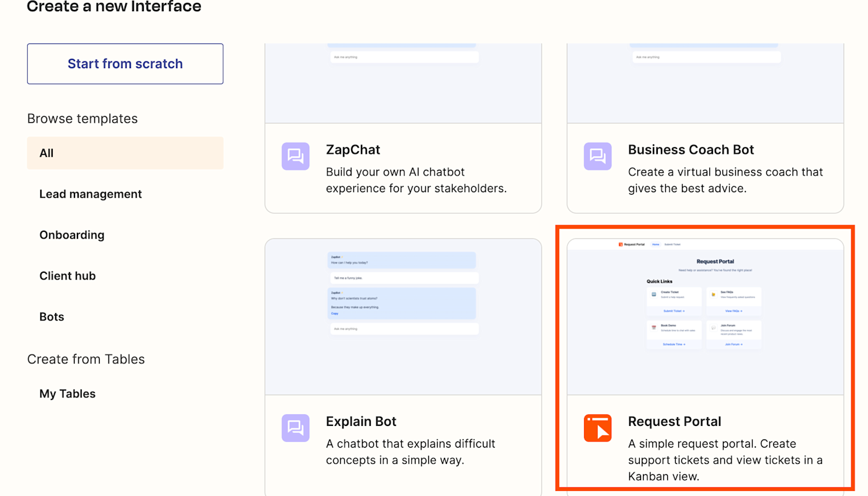Click the Explain Bot description text
868x496 pixels.
(410, 452)
